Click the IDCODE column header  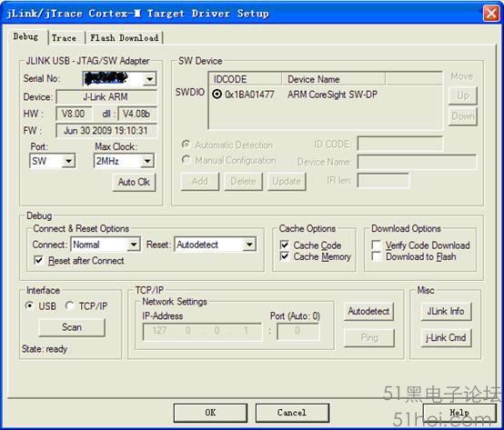(246, 79)
